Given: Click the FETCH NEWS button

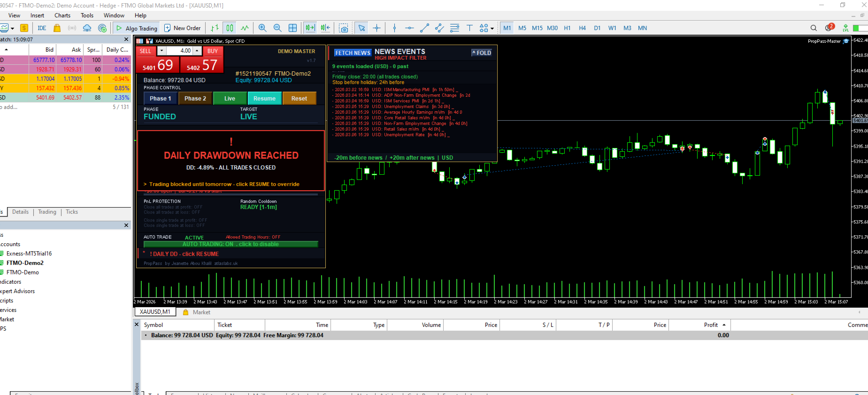Looking at the screenshot, I should point(353,53).
